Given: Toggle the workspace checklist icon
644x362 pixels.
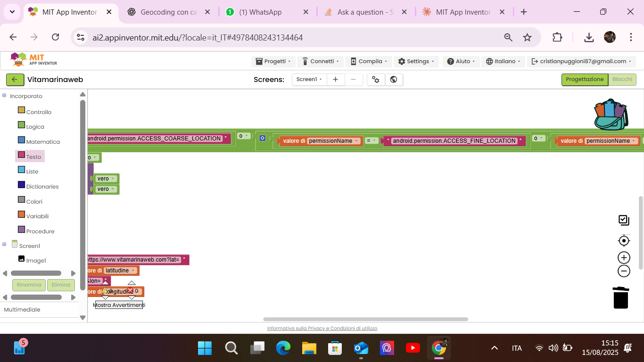Looking at the screenshot, I should 624,220.
